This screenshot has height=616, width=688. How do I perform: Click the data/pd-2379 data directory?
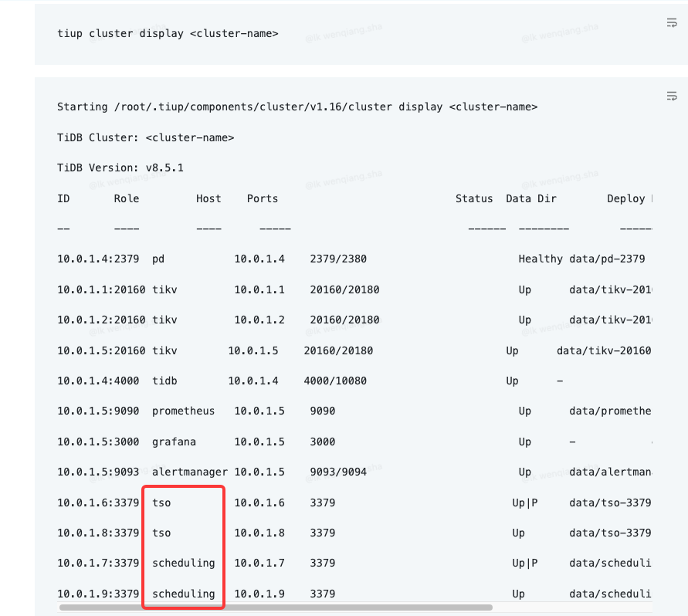coord(607,259)
